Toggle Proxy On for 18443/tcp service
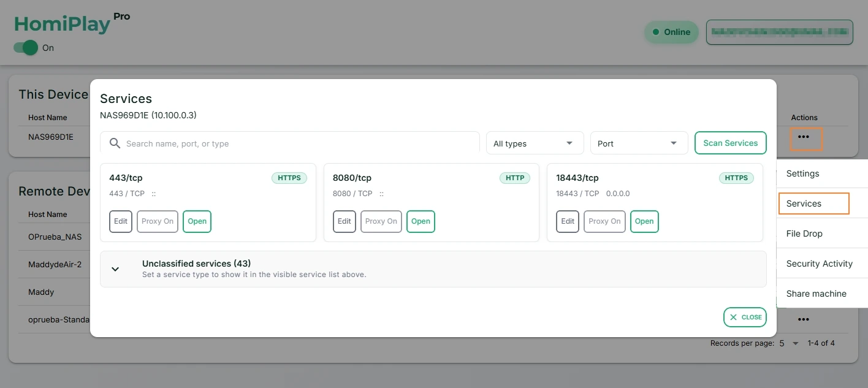 coord(604,221)
